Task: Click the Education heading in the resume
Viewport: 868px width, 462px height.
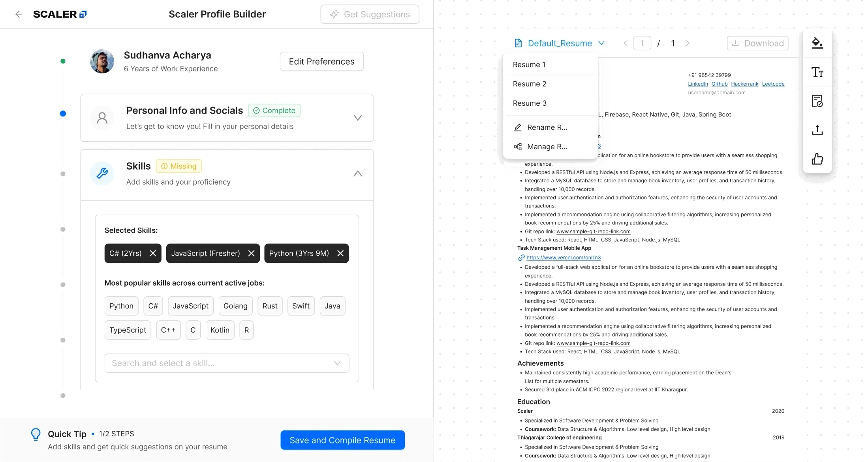Action: [x=534, y=402]
